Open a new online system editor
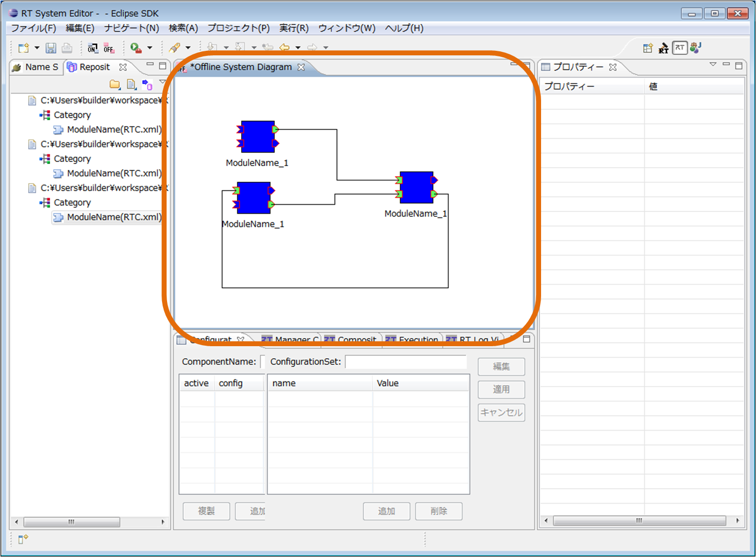Viewport: 756px width, 557px height. [x=93, y=48]
